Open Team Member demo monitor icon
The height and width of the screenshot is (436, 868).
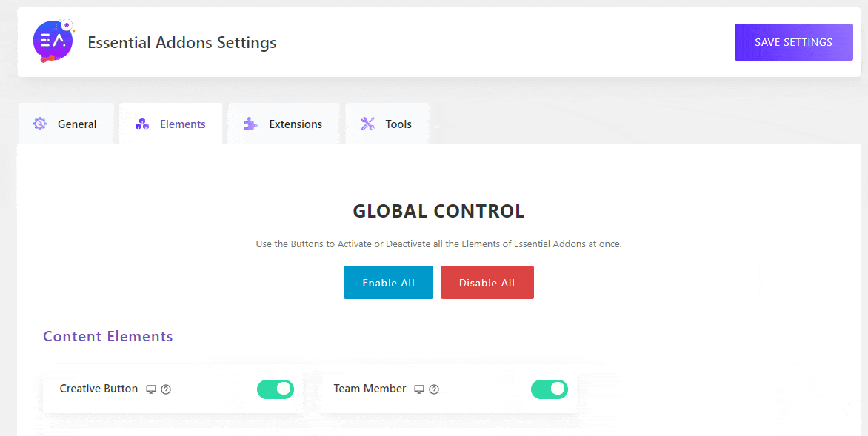pyautogui.click(x=419, y=389)
